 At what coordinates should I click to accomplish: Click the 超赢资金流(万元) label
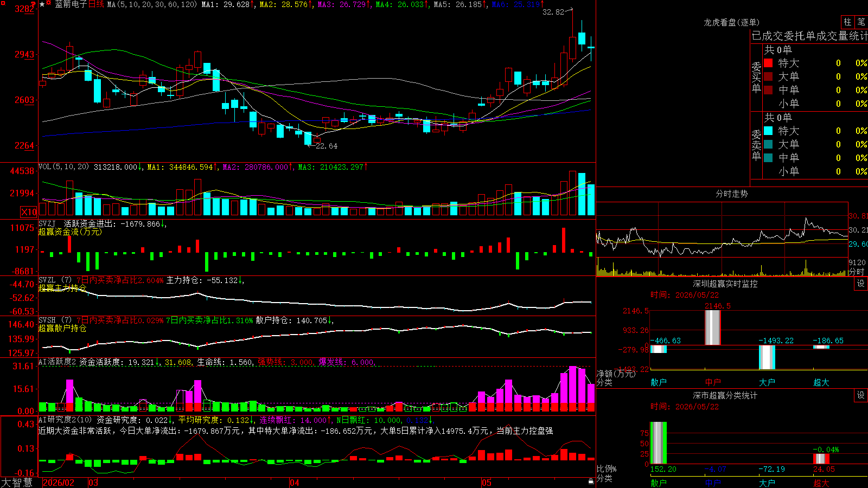70,232
